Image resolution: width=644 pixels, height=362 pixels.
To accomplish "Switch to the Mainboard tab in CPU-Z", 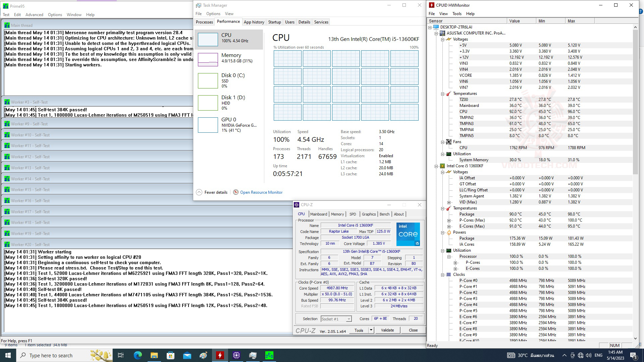I will pos(318,214).
